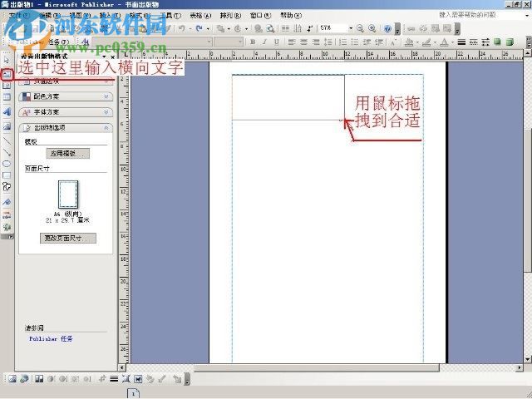Select the Bookmark tool in Objects toolbar
The height and width of the screenshot is (399, 532).
click(7, 202)
